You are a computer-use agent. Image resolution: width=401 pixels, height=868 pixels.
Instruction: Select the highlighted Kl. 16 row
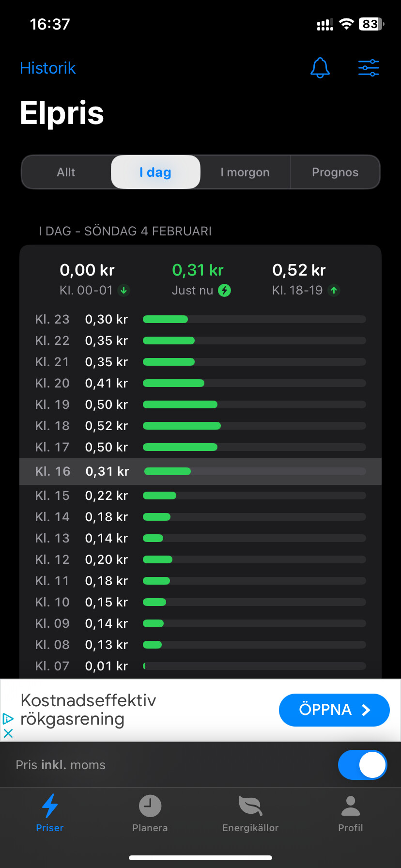(x=200, y=471)
